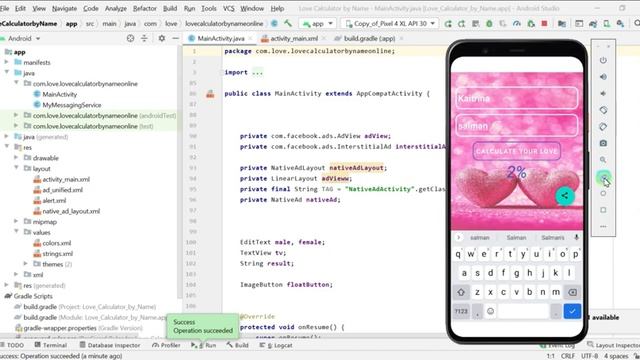Click the emulator power button
The height and width of the screenshot is (360, 640).
point(603,60)
